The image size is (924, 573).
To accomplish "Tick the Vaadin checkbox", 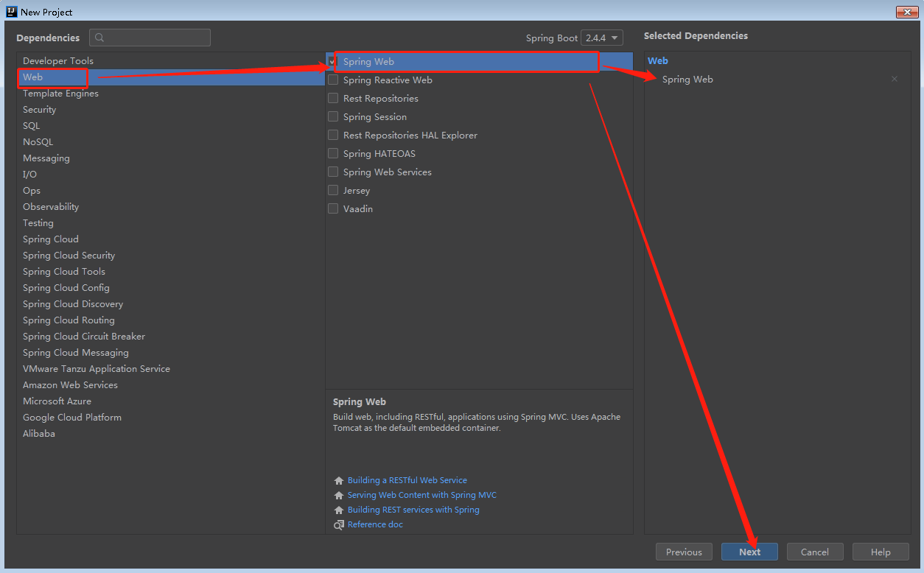I will [333, 209].
